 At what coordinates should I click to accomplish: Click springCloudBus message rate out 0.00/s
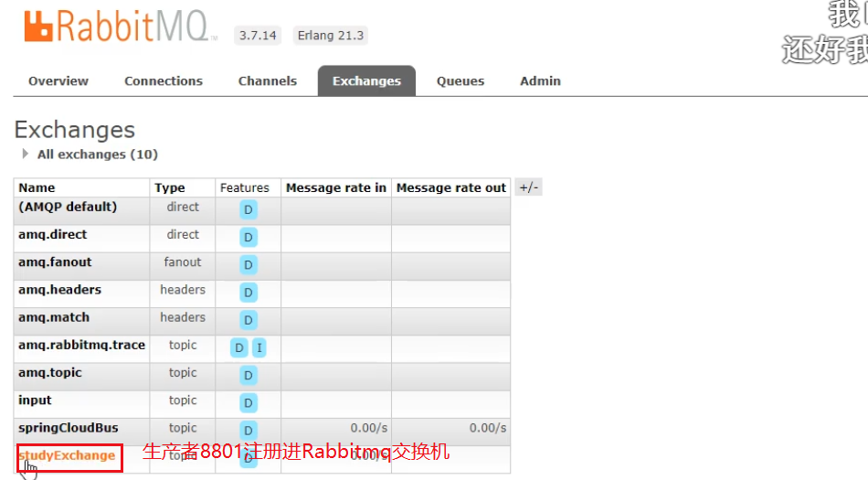pos(488,428)
